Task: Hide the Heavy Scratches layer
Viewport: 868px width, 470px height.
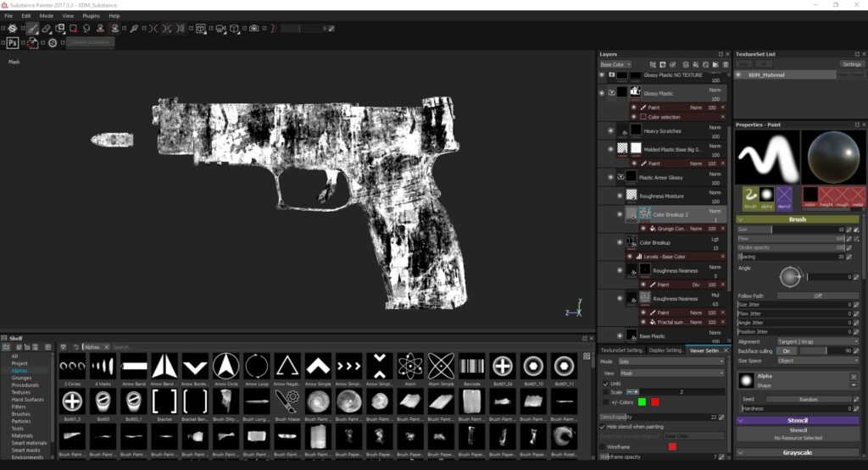Action: (610, 131)
